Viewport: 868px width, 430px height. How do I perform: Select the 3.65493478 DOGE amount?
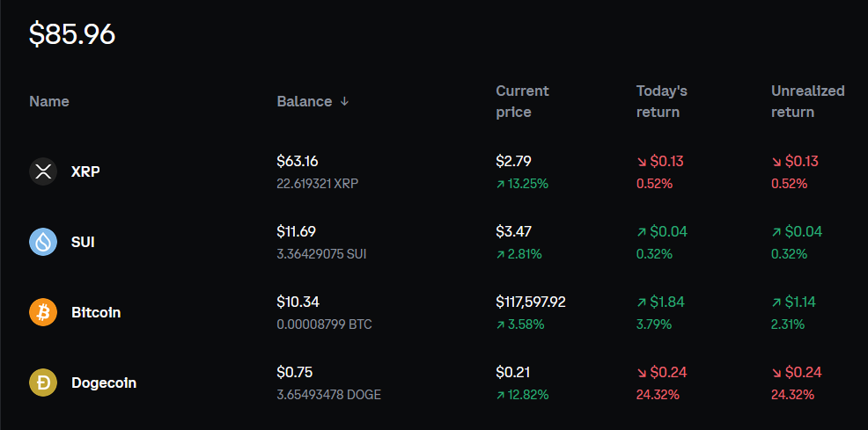(329, 395)
